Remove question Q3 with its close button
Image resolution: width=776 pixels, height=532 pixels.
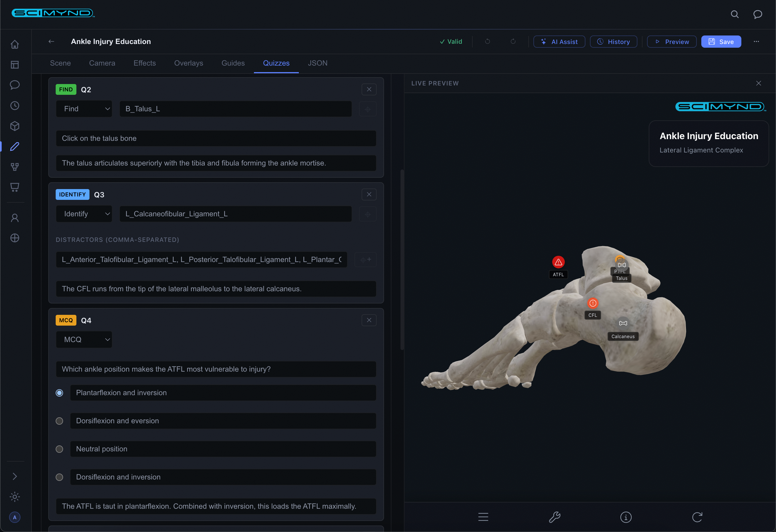click(x=369, y=194)
